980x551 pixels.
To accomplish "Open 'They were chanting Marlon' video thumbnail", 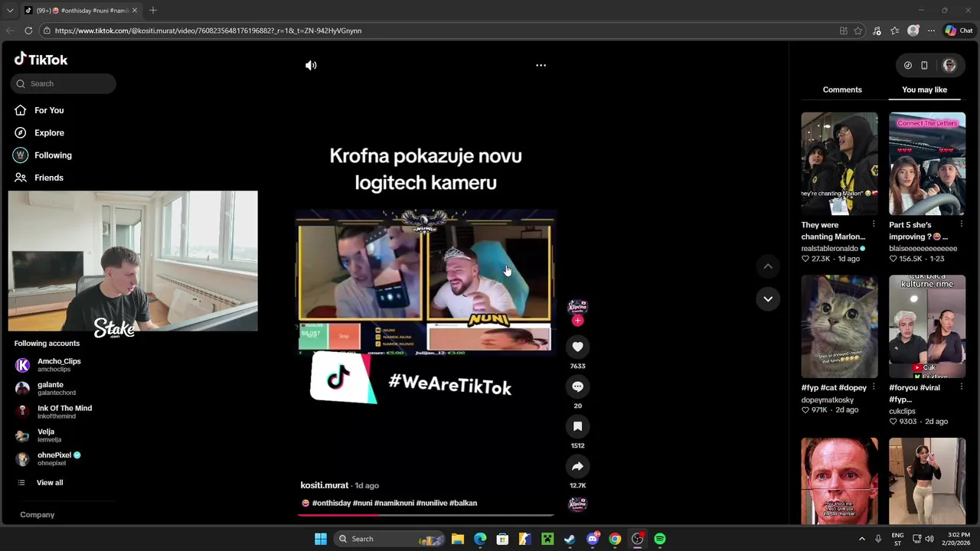I will 839,164.
